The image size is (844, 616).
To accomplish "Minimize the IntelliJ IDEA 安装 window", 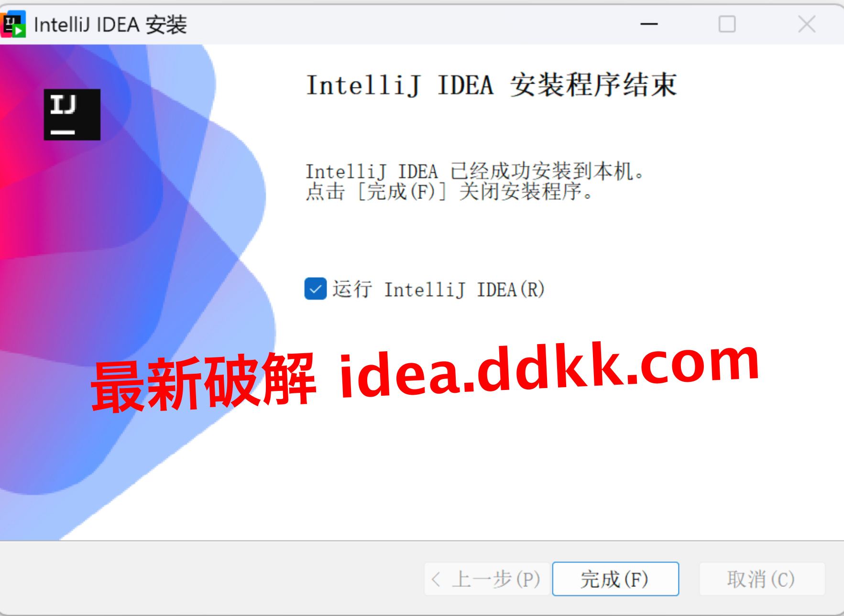I will click(x=649, y=24).
